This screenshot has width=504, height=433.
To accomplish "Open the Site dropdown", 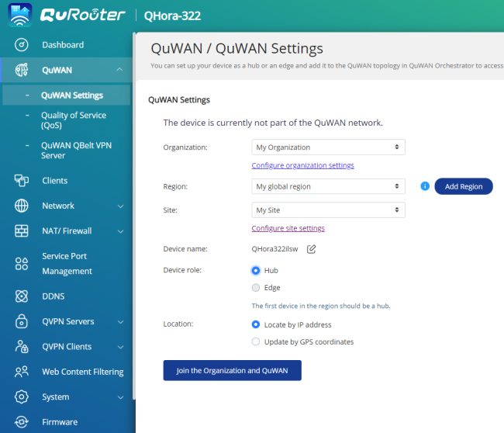I will pos(328,210).
